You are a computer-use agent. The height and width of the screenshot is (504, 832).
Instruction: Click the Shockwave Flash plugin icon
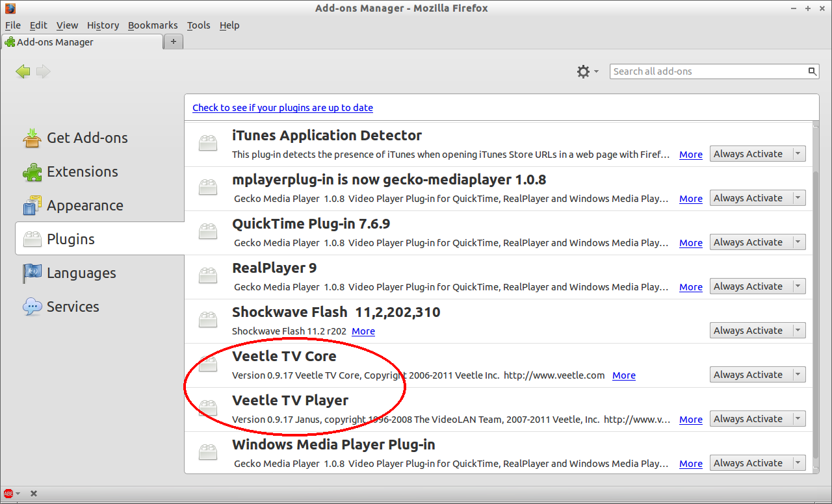pos(208,320)
